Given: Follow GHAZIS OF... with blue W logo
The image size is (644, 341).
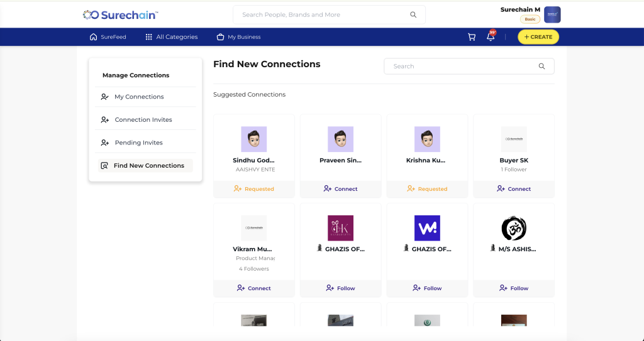Looking at the screenshot, I should (x=427, y=288).
